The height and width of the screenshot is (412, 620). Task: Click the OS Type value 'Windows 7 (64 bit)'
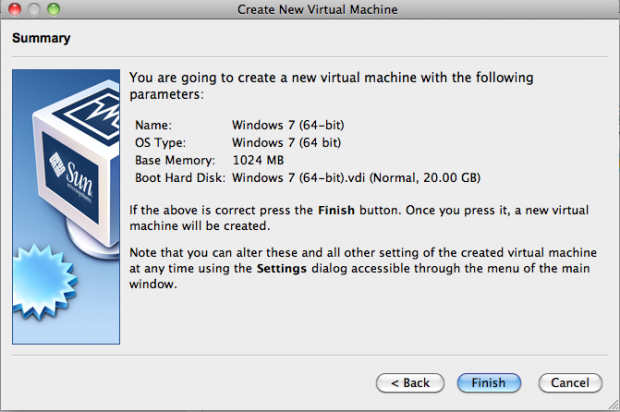pos(287,143)
